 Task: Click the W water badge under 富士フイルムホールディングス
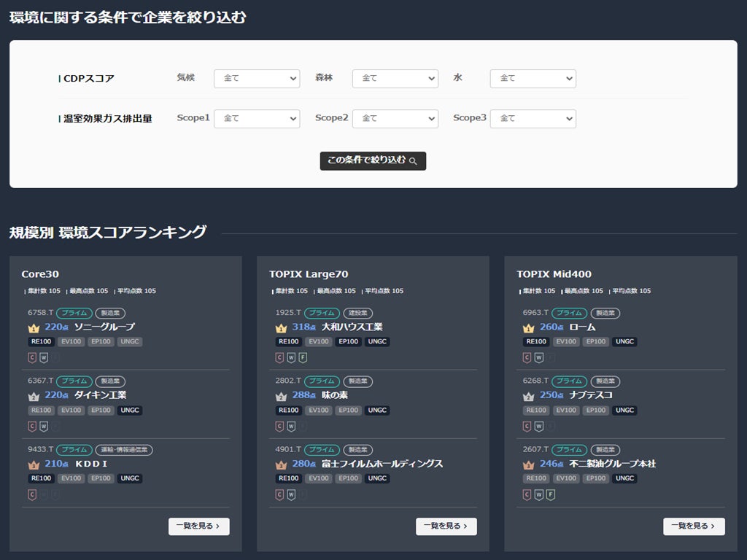(291, 495)
